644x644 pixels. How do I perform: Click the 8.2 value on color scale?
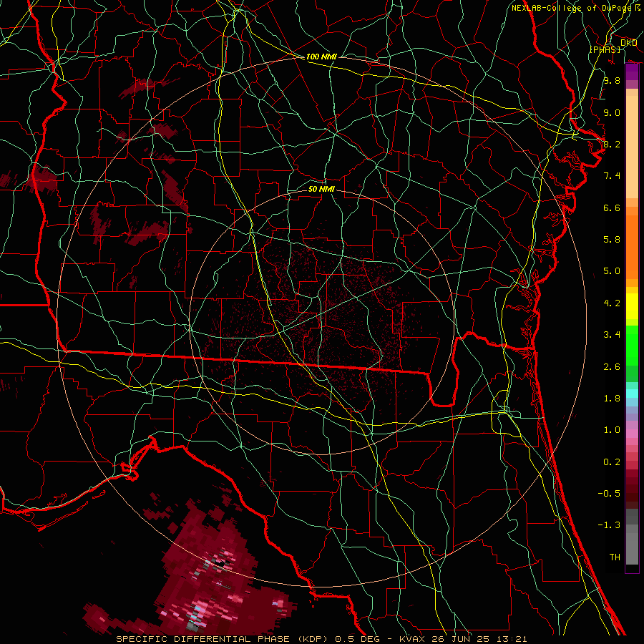pos(612,144)
